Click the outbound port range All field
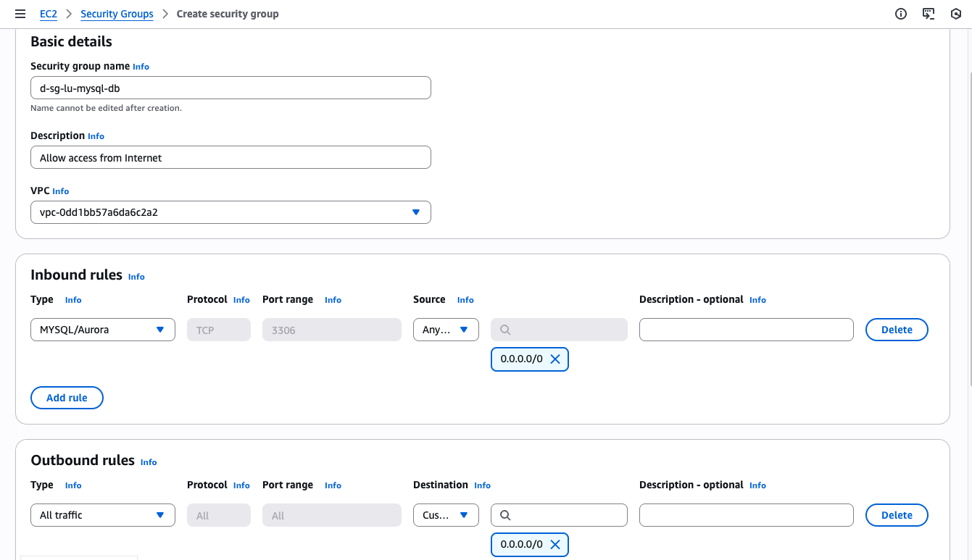Viewport: 972px width, 560px height. click(332, 515)
